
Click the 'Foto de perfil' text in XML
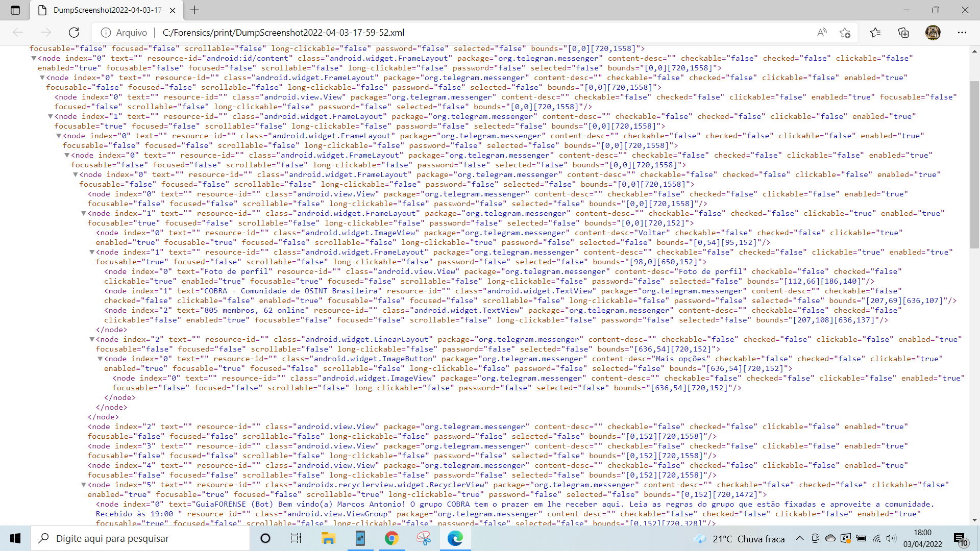(x=236, y=271)
